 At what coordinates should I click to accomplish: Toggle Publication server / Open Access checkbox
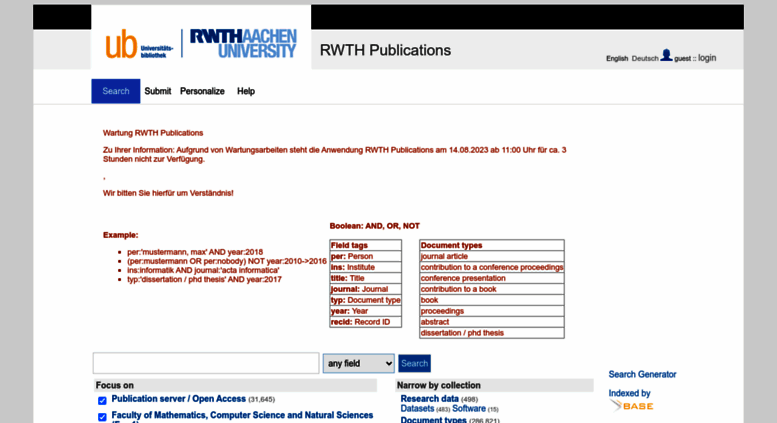(x=102, y=401)
